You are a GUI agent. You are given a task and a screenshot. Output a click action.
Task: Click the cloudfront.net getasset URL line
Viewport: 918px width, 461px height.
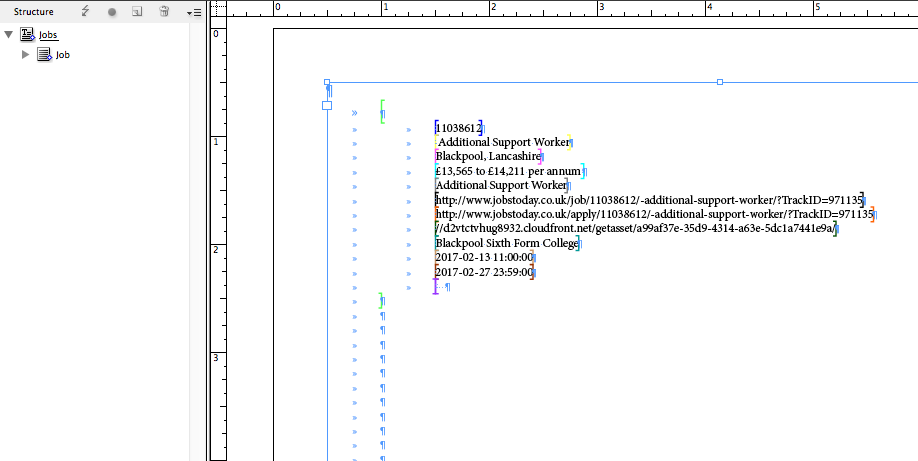click(x=636, y=228)
